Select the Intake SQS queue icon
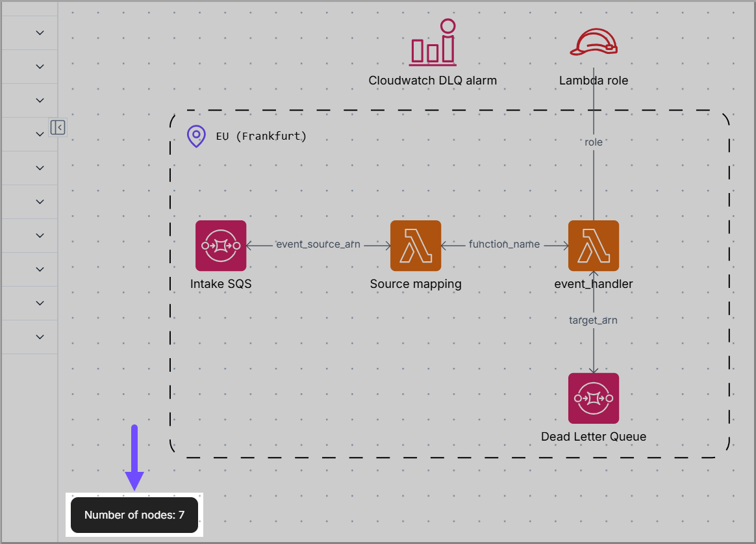 (x=221, y=246)
